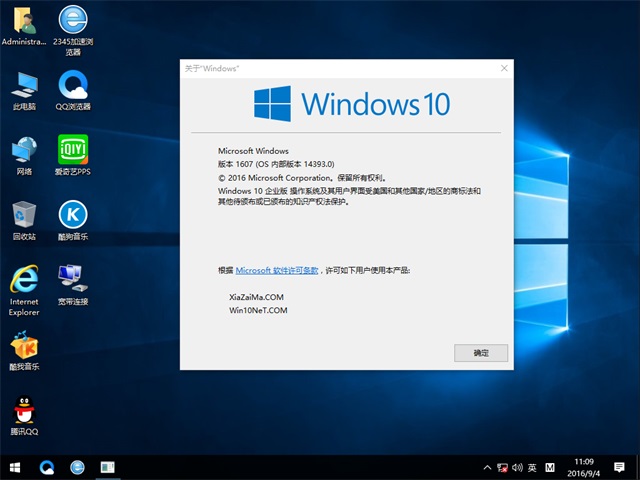Open the This PC (此电脑) icon
The image size is (640, 480).
pyautogui.click(x=24, y=87)
